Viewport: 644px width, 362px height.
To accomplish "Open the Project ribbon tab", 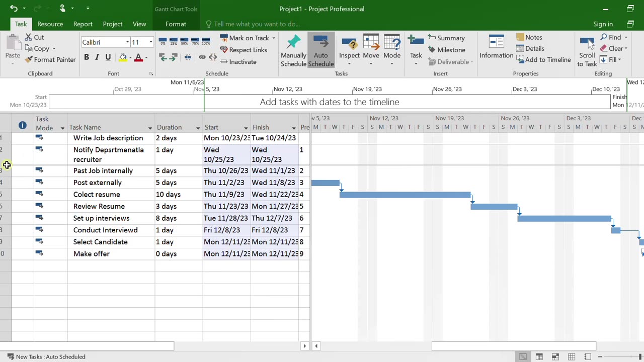I will point(112,24).
